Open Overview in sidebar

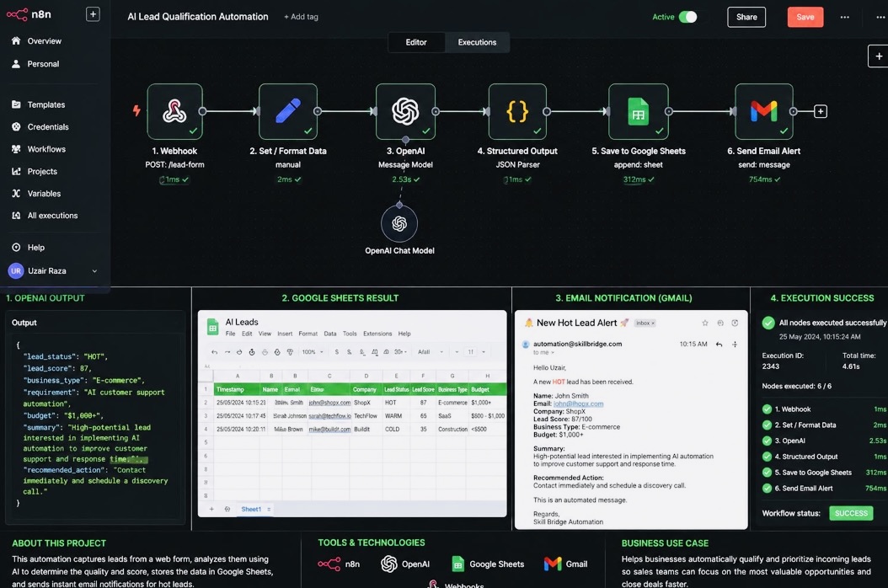[x=44, y=40]
